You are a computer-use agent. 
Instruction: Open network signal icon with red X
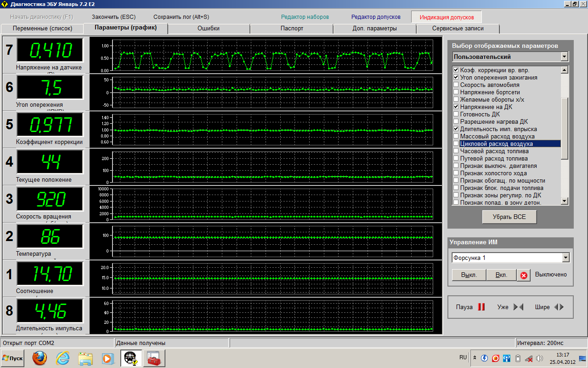(529, 358)
